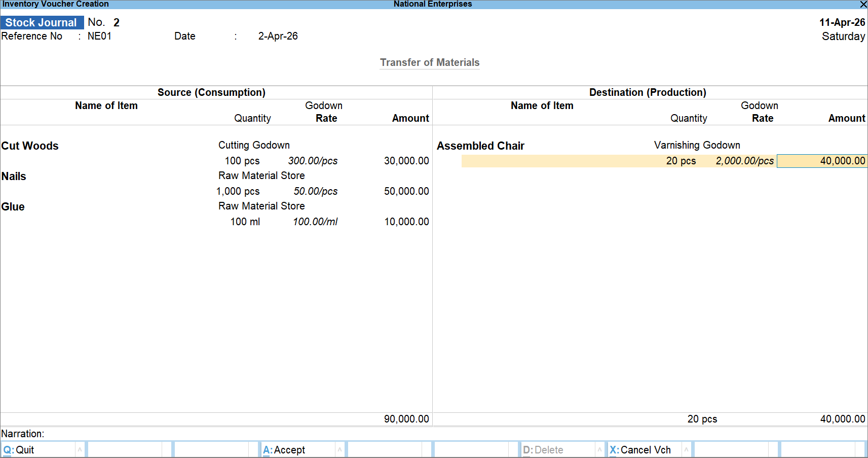Screen dimensions: 868x458
Task: Click the D: Delete button
Action: [x=558, y=450]
